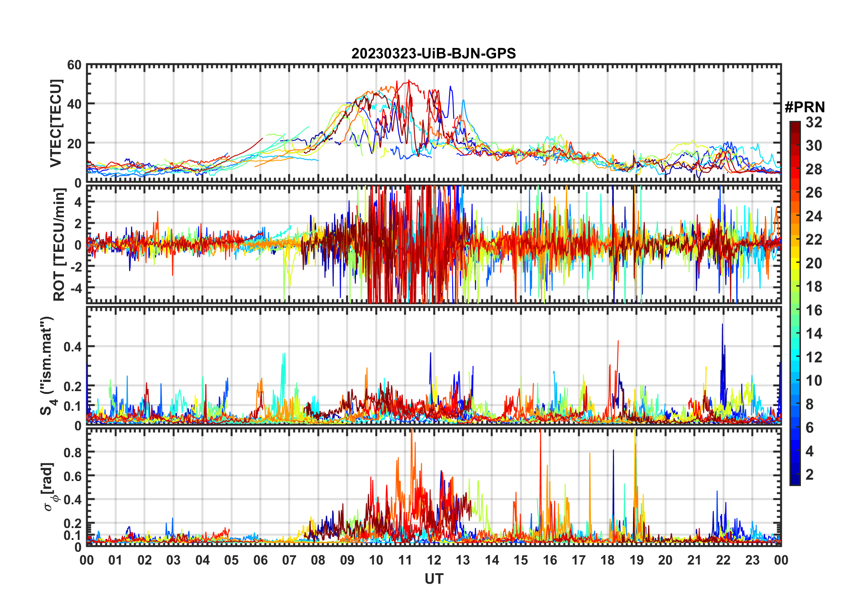This screenshot has height=607, width=868.
Task: Click the "32" colorbar tick label
Action: 814,122
